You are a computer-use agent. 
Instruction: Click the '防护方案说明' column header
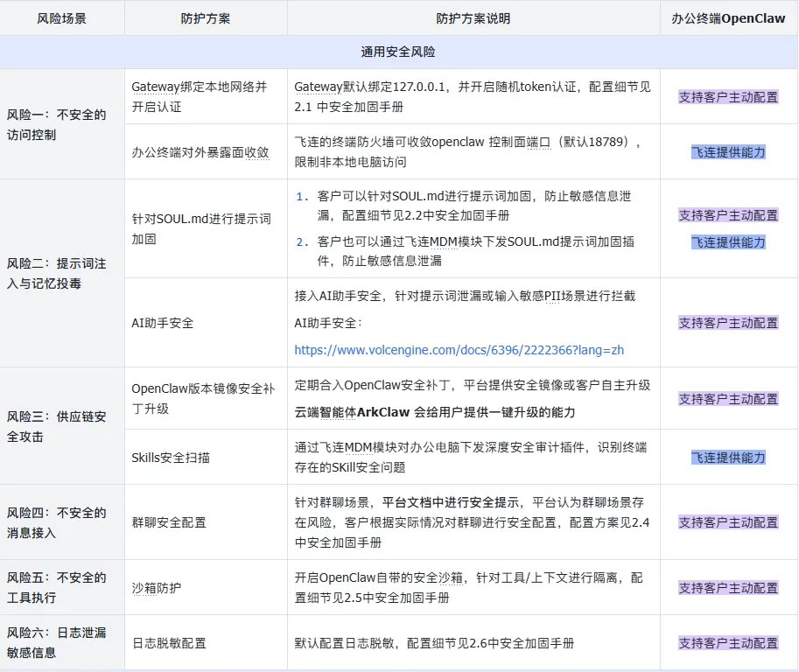[x=473, y=18]
